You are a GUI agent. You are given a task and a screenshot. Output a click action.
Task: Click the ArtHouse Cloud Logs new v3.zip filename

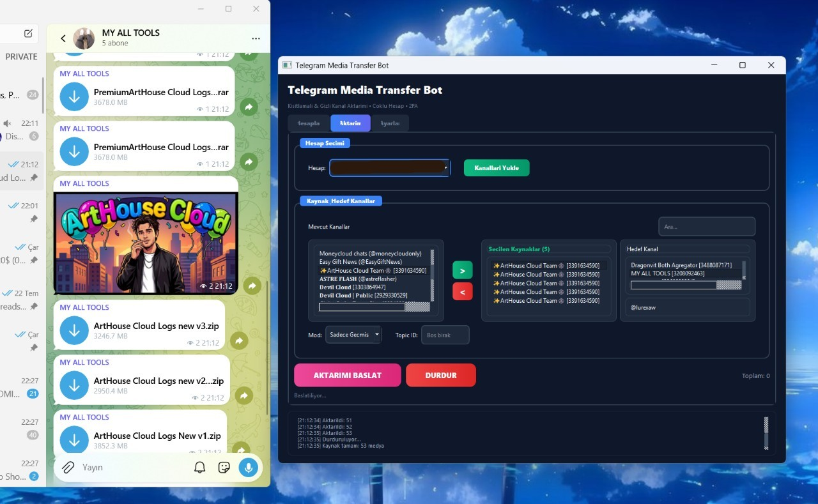click(x=157, y=326)
